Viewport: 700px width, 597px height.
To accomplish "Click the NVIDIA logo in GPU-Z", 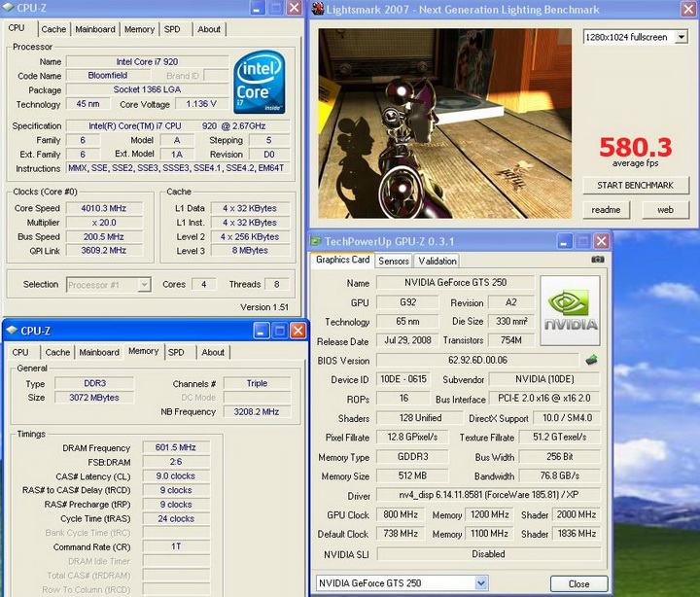I will (570, 311).
